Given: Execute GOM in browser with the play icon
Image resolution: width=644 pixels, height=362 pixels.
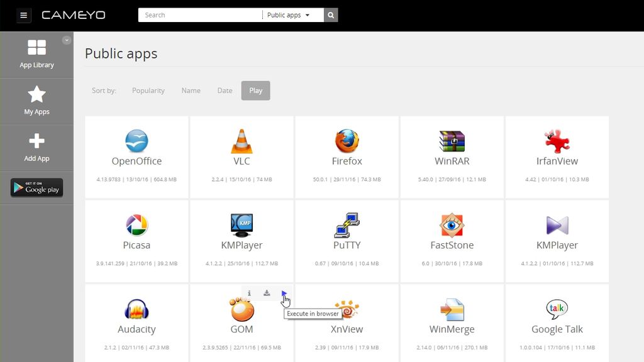Looking at the screenshot, I should click(x=284, y=293).
